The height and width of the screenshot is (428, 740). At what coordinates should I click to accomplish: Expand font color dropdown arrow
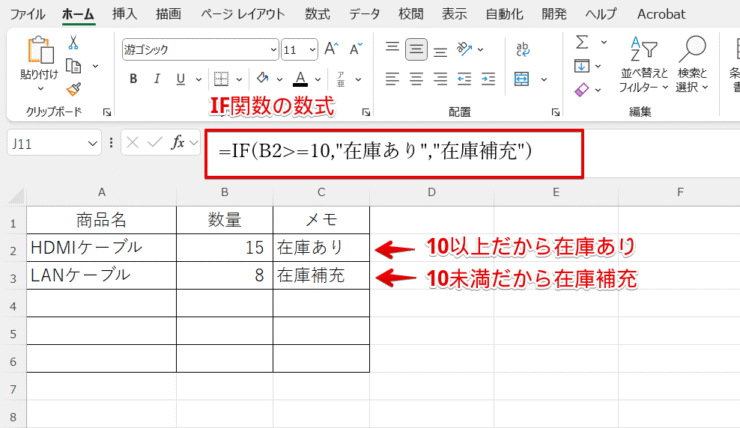(x=318, y=79)
